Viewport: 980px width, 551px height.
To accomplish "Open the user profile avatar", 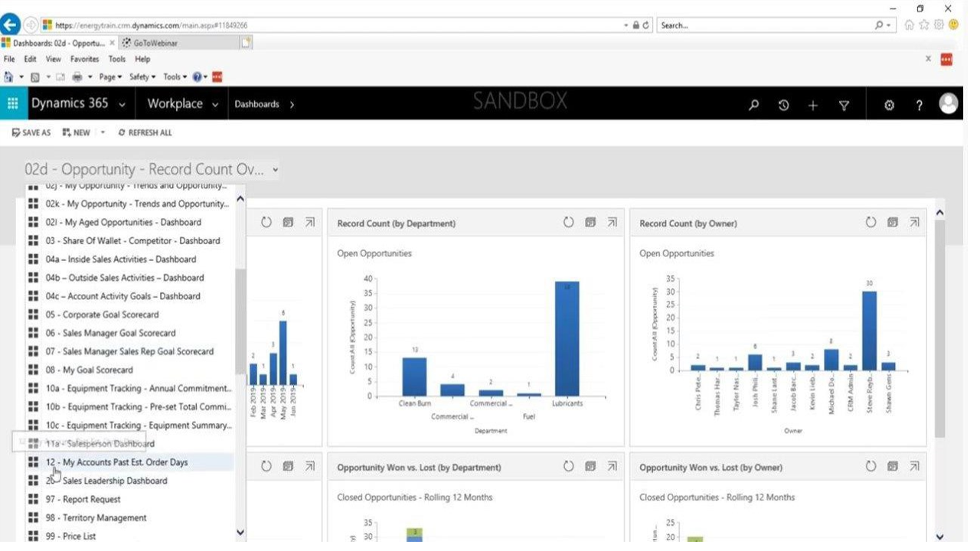I will (x=949, y=103).
